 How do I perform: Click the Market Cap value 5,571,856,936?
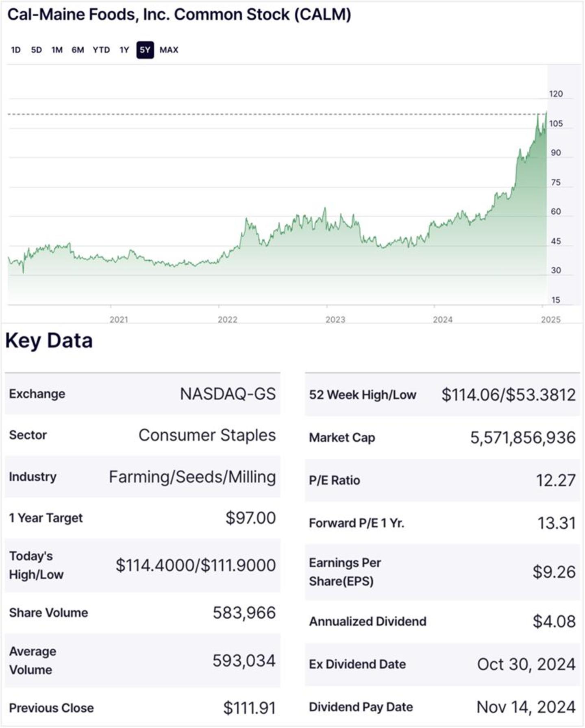pyautogui.click(x=523, y=438)
